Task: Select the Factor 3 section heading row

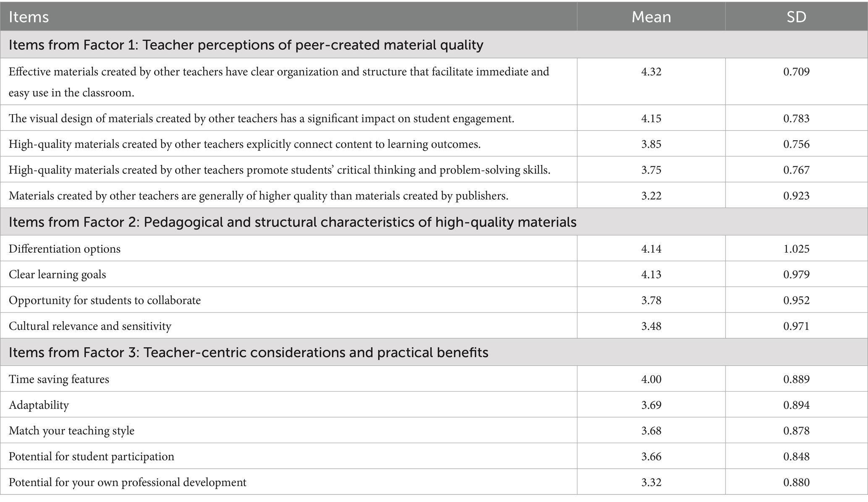Action: click(434, 352)
